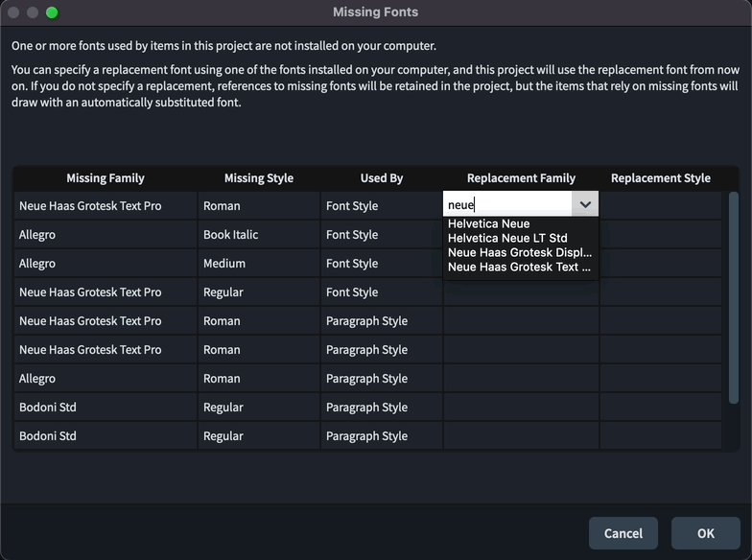Viewport: 752px width, 560px height.
Task: Click the 'Missing Style' column header
Action: (259, 178)
